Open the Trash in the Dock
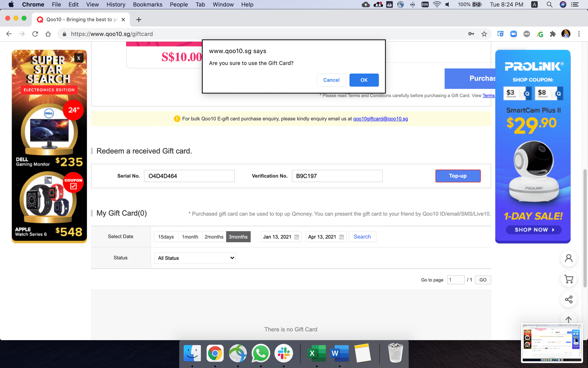 click(395, 353)
